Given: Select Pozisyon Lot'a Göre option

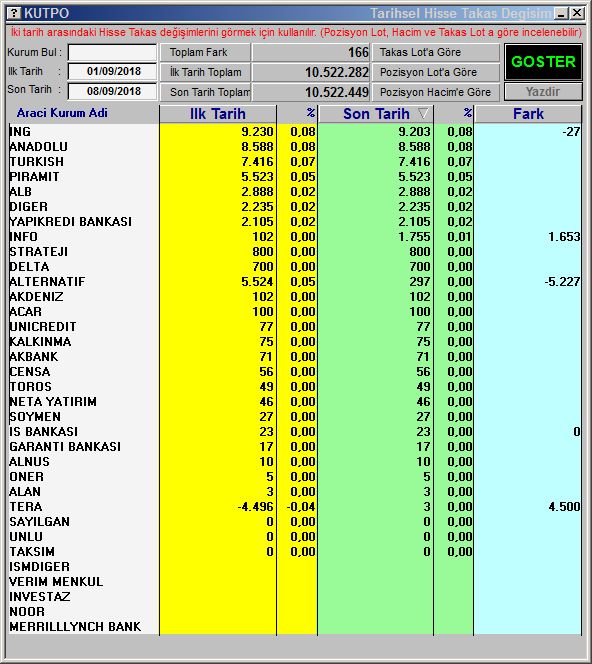Looking at the screenshot, I should coord(436,72).
